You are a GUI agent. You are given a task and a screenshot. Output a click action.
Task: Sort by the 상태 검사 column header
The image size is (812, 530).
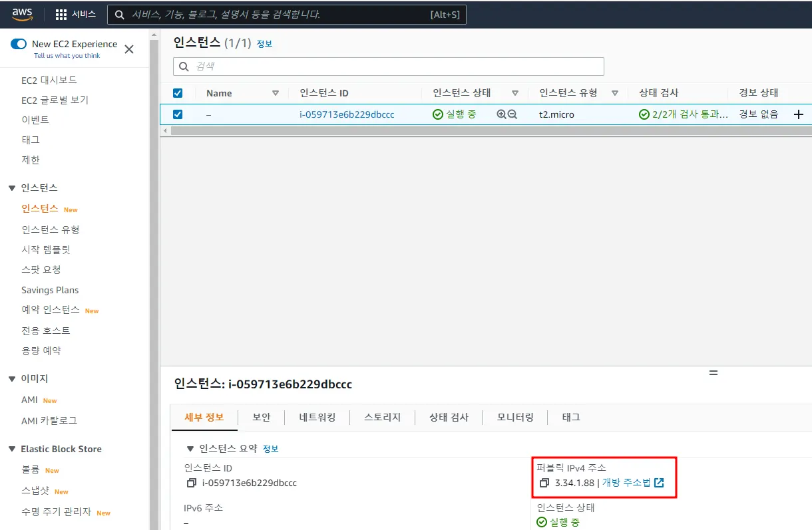pyautogui.click(x=659, y=93)
